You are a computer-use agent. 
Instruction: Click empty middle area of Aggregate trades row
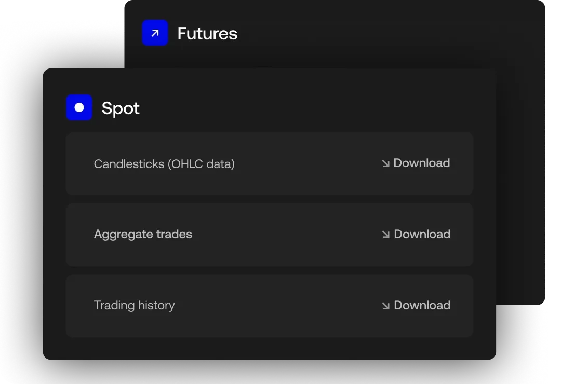coord(286,235)
